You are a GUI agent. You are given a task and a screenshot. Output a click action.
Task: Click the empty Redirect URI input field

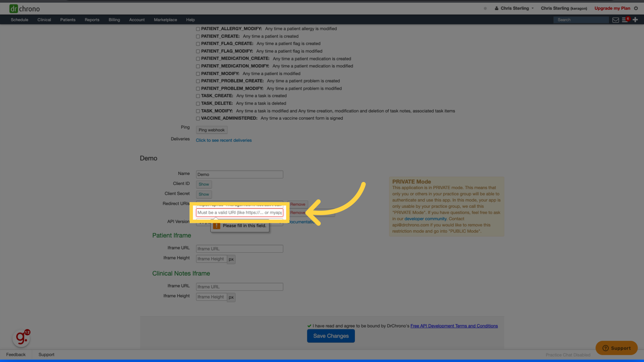point(239,213)
